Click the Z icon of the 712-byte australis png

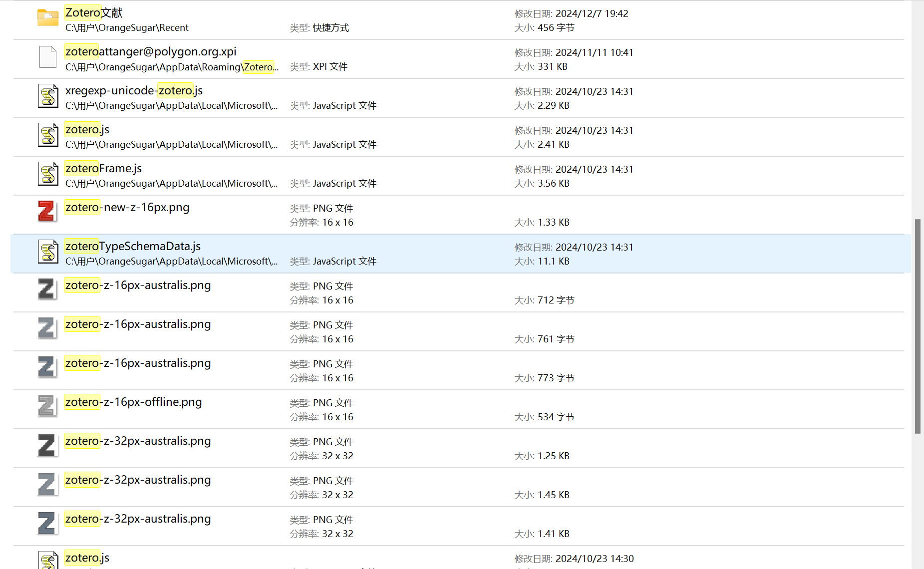[47, 289]
